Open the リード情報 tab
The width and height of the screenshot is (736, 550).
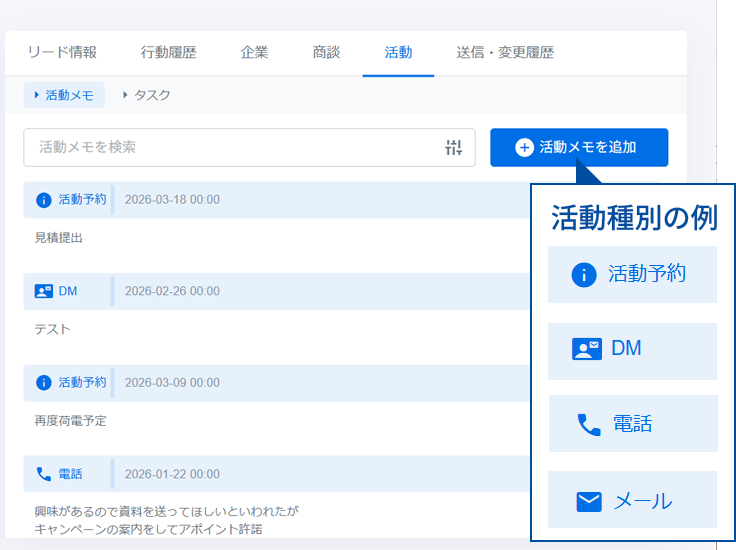(x=62, y=52)
